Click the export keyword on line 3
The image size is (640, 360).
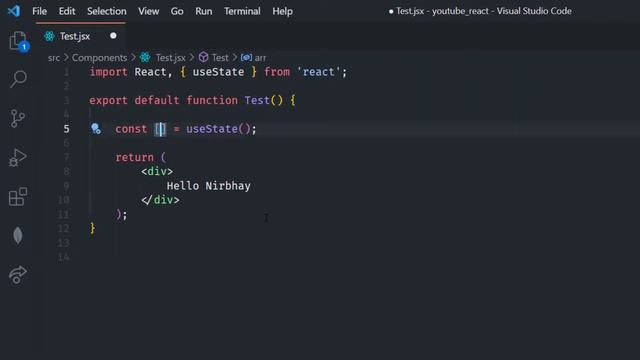(x=109, y=100)
